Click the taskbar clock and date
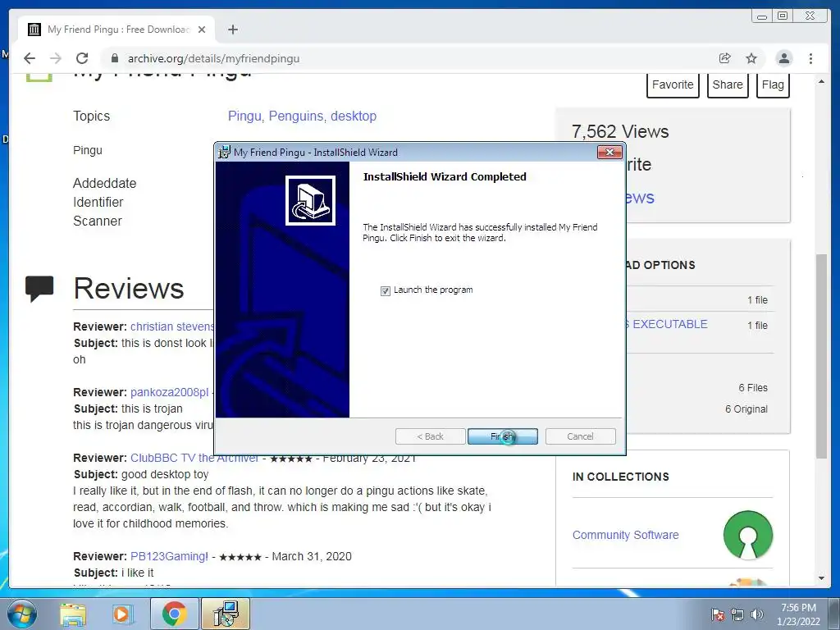840x630 pixels. 798,614
